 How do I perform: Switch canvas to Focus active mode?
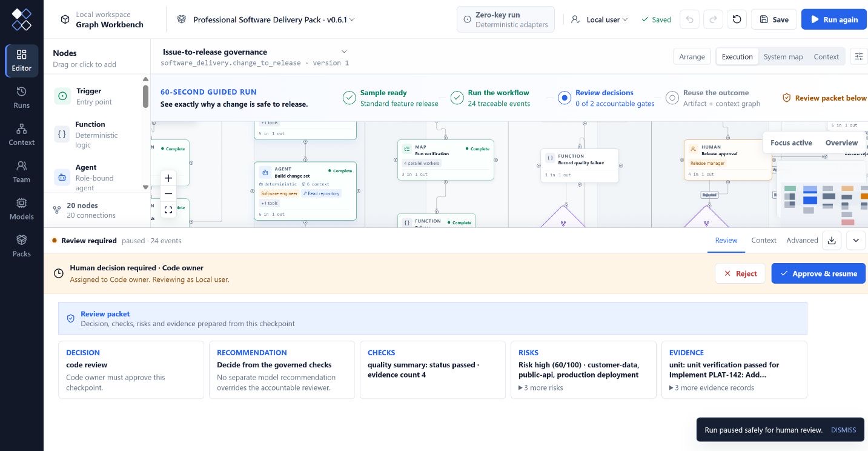pos(791,142)
